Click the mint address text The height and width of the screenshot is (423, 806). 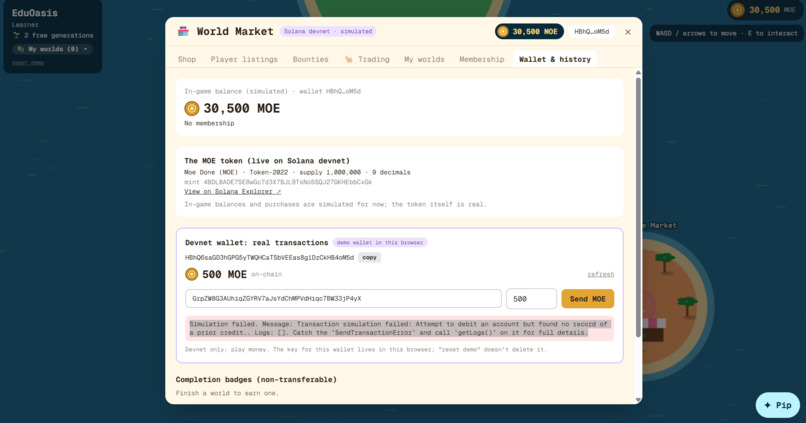pyautogui.click(x=278, y=182)
